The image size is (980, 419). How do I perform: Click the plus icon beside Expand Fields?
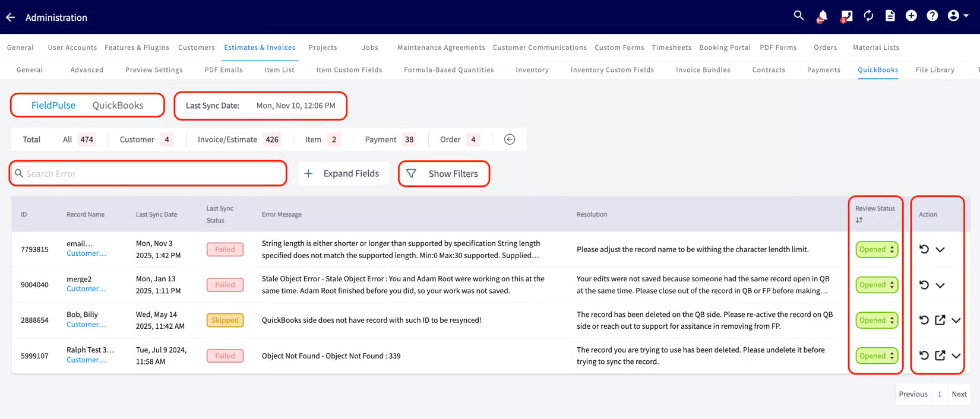(x=308, y=173)
